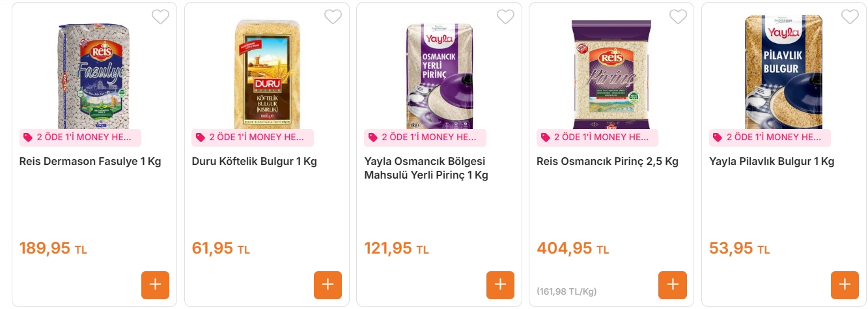Open Reis Fasulye product image

tap(95, 75)
